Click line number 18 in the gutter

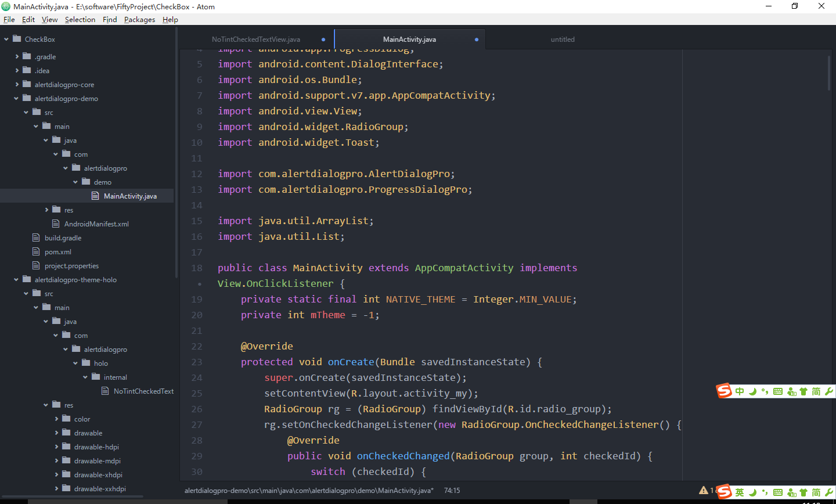197,268
